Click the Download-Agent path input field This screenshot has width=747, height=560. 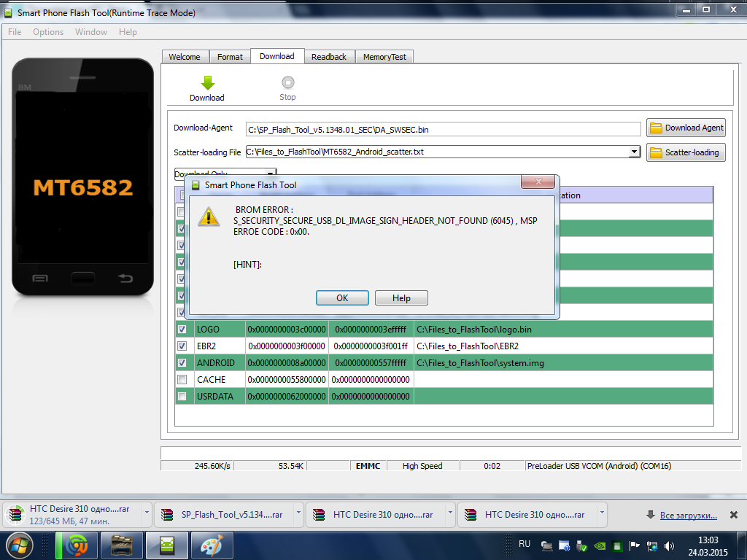click(x=442, y=129)
